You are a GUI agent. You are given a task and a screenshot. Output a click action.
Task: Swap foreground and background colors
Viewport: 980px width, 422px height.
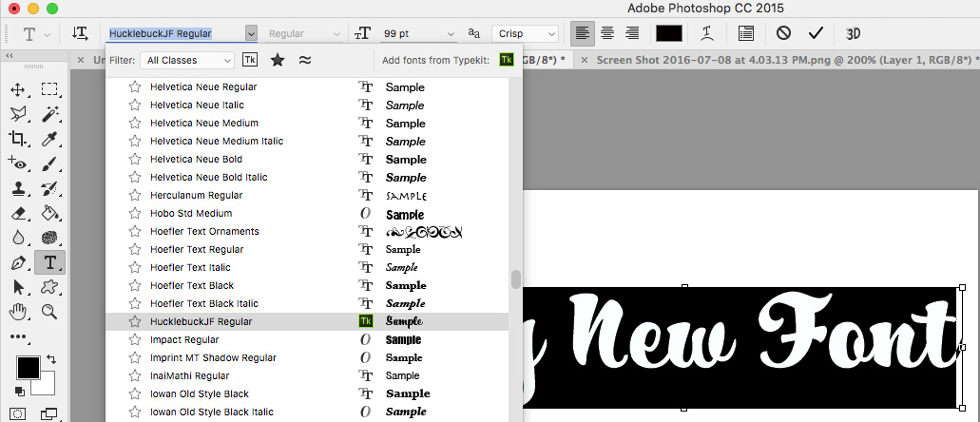[x=51, y=359]
